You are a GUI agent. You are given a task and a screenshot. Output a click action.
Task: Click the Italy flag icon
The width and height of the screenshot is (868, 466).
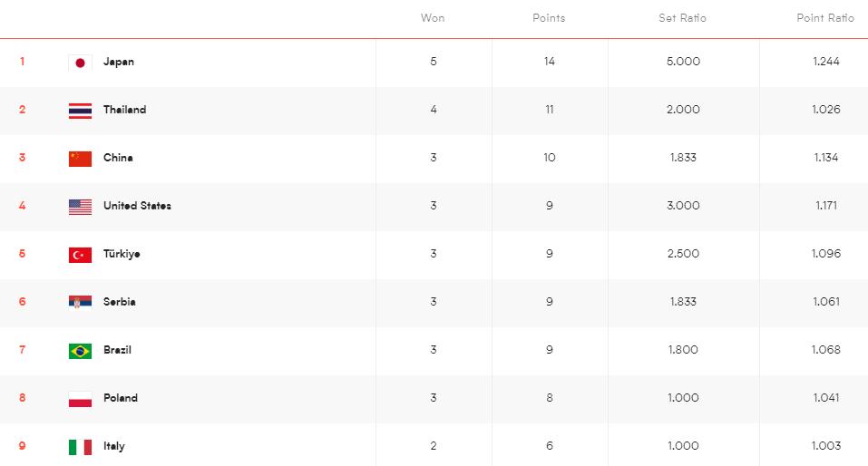coord(80,447)
